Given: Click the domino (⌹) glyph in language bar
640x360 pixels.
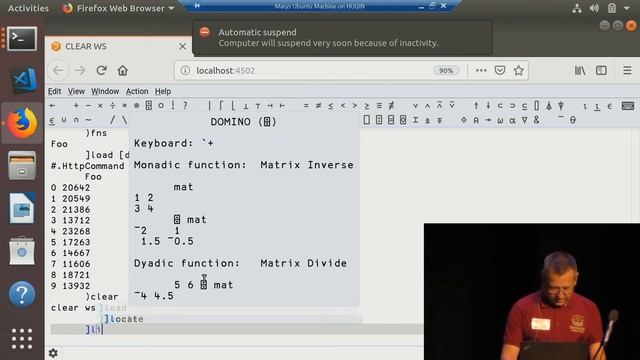Looking at the screenshot, I should 149,106.
